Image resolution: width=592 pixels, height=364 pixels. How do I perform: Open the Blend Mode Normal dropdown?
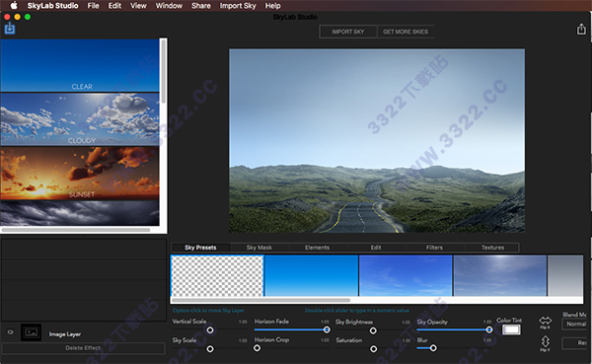click(x=575, y=324)
